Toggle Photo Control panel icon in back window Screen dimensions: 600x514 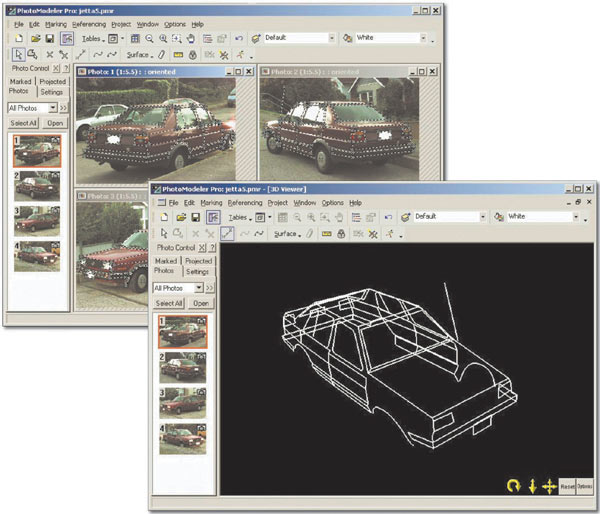click(x=67, y=38)
